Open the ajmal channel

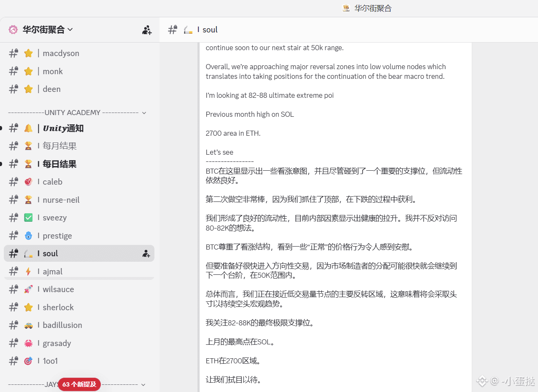[79, 271]
